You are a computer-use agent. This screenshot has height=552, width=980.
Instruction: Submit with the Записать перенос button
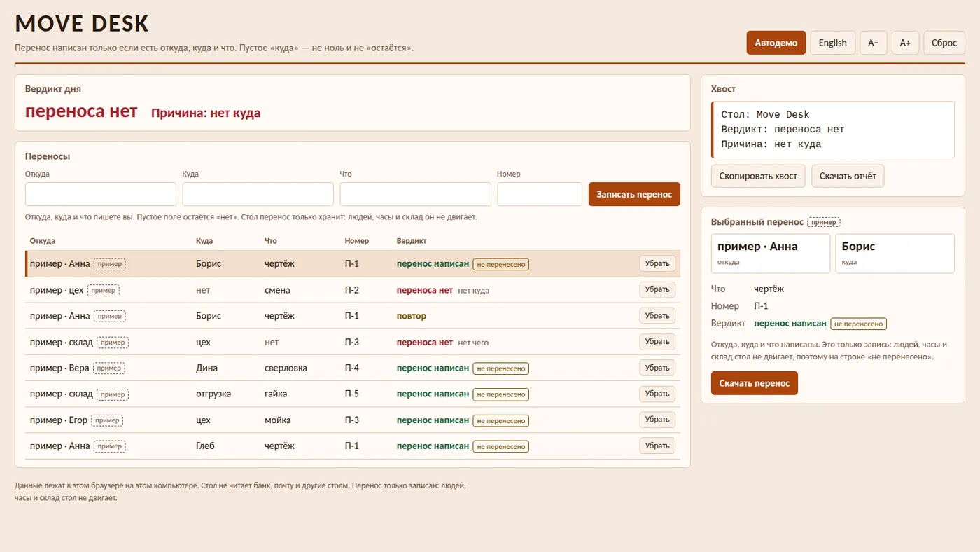[x=634, y=194]
